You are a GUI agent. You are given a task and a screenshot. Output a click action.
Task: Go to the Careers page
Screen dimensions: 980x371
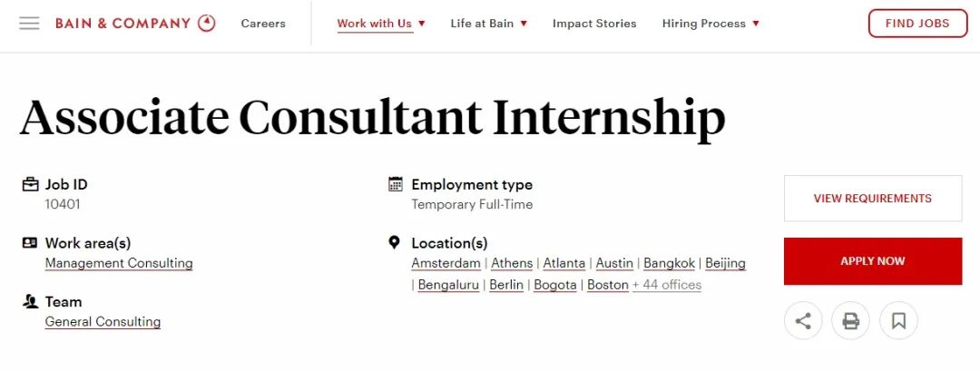point(263,24)
